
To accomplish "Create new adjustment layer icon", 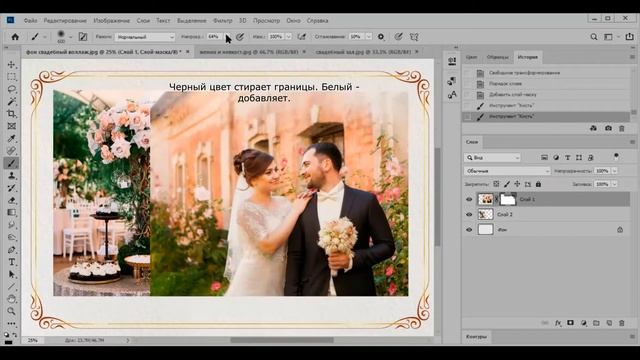I will pos(584,323).
